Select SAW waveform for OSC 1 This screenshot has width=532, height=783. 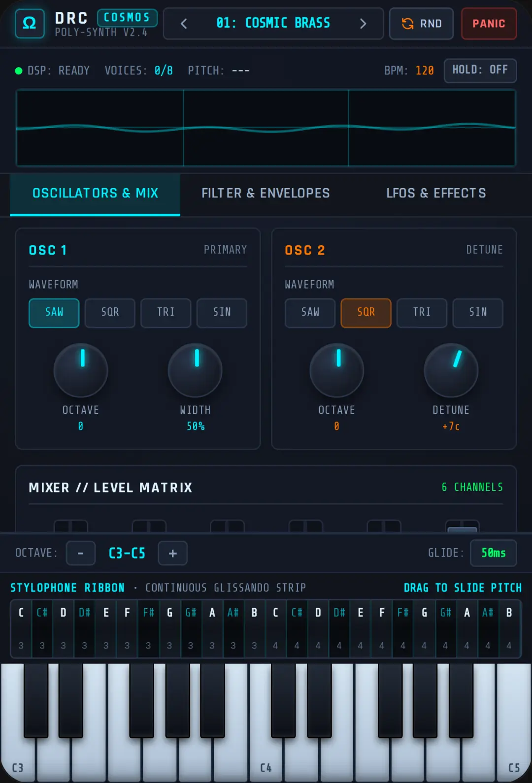tap(54, 313)
